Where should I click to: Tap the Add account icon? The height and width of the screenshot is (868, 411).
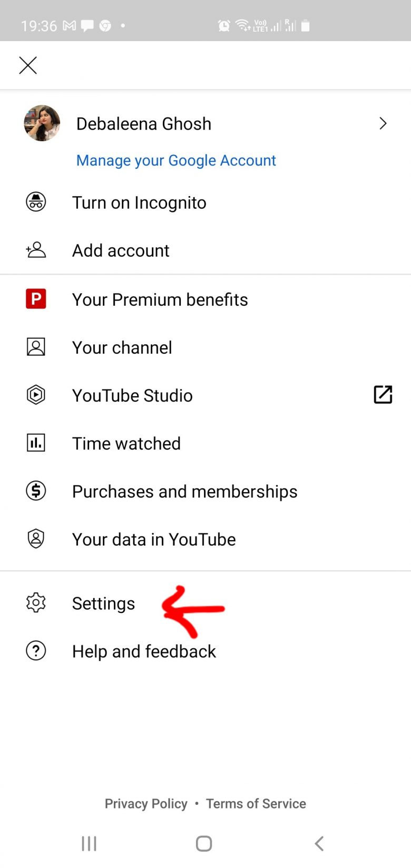pos(35,250)
